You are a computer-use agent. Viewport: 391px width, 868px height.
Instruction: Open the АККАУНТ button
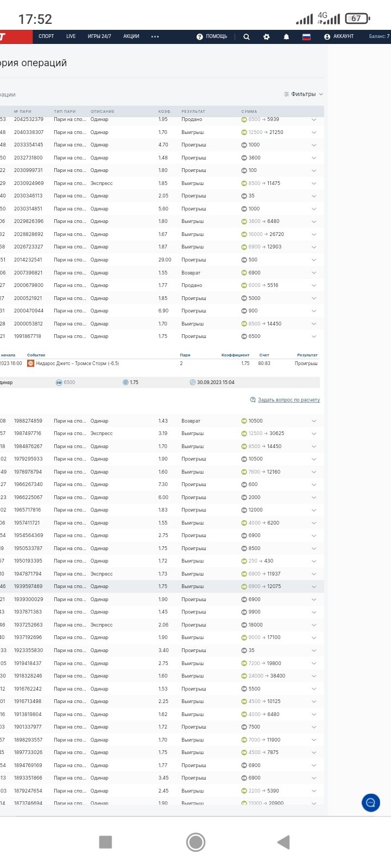[x=339, y=36]
